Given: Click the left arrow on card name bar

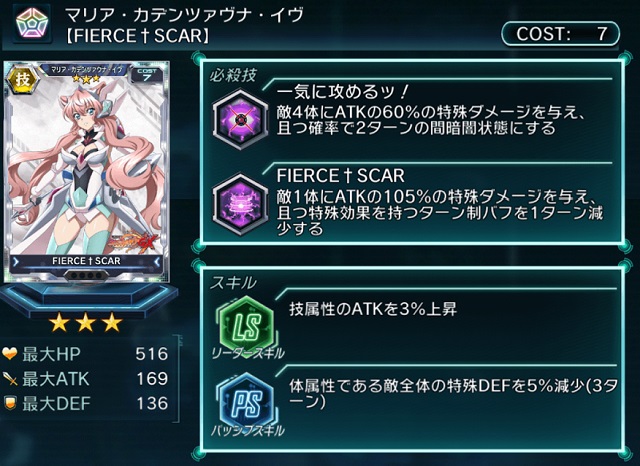Looking at the screenshot, I should 16,261.
